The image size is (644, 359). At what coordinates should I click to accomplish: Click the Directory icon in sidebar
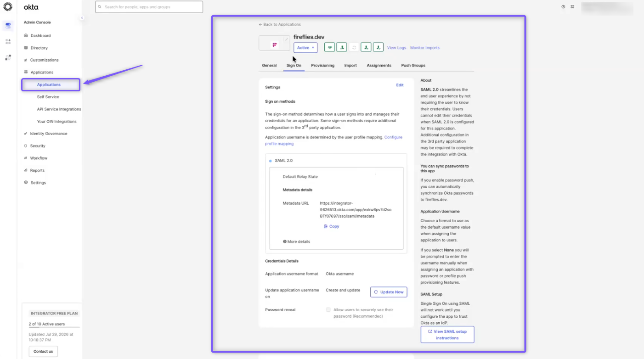[x=26, y=48]
